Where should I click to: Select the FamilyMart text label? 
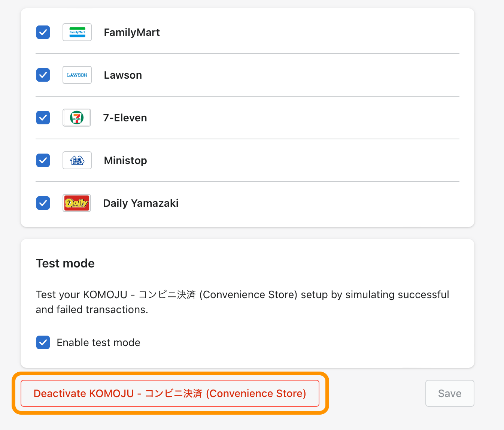point(132,33)
